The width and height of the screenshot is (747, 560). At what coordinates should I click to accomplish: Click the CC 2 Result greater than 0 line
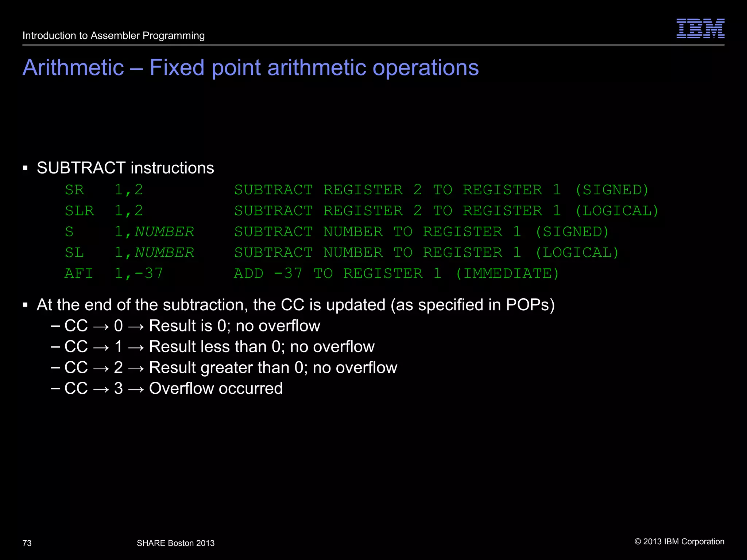[231, 367]
